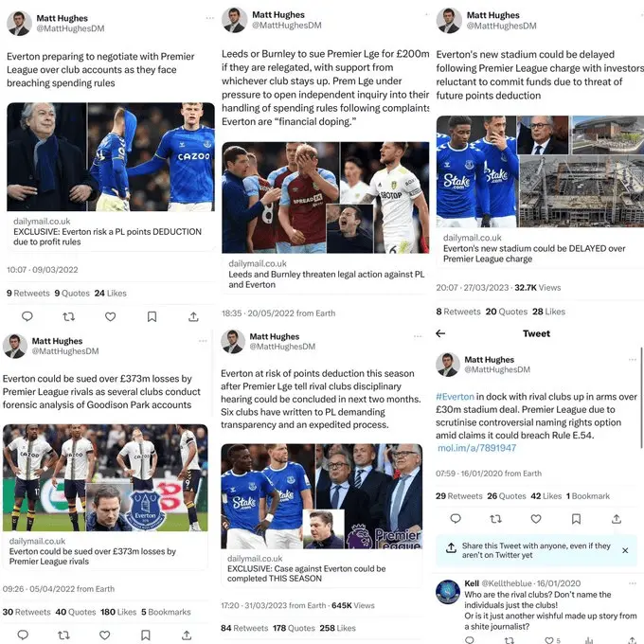
Task: Reply to the £373m losses tweet
Action: (23, 635)
